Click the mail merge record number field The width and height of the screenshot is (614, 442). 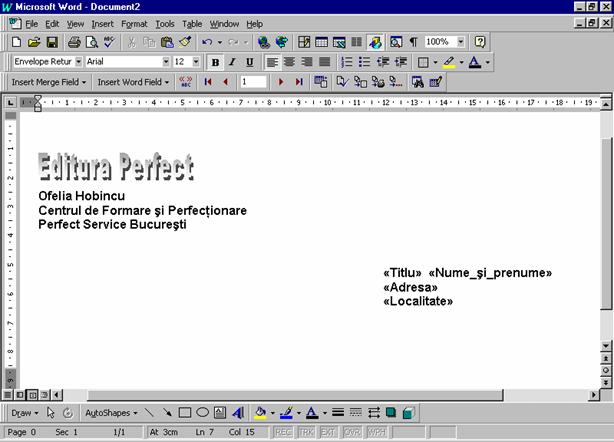tap(253, 82)
